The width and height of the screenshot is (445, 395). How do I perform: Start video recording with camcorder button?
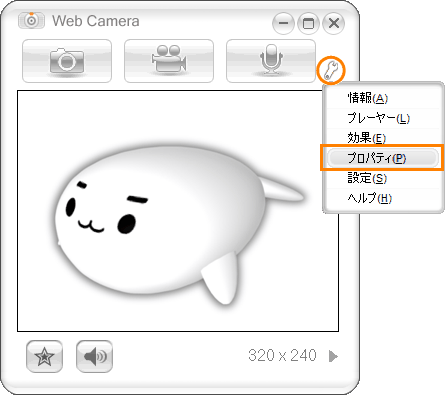pos(169,61)
